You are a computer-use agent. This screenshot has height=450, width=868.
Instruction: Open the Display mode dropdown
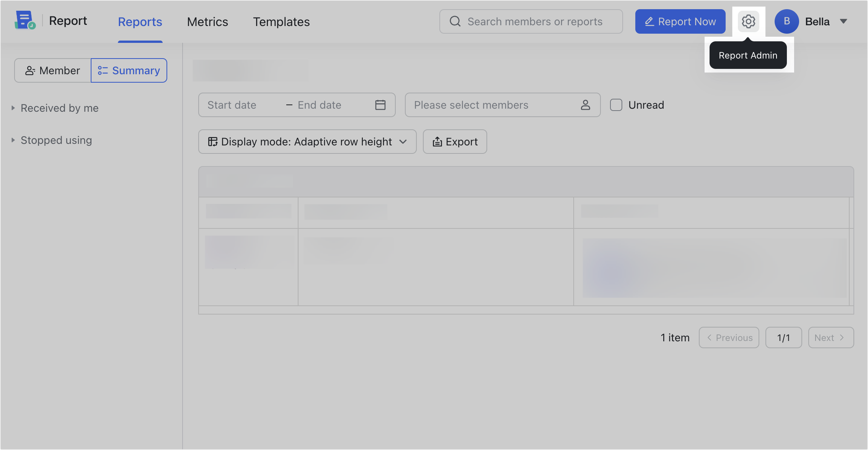pos(403,142)
